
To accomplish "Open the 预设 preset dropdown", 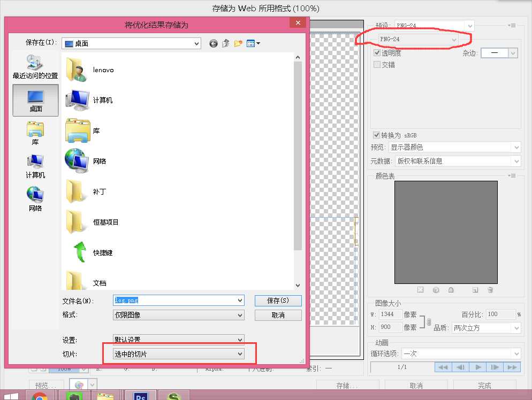I will point(434,26).
